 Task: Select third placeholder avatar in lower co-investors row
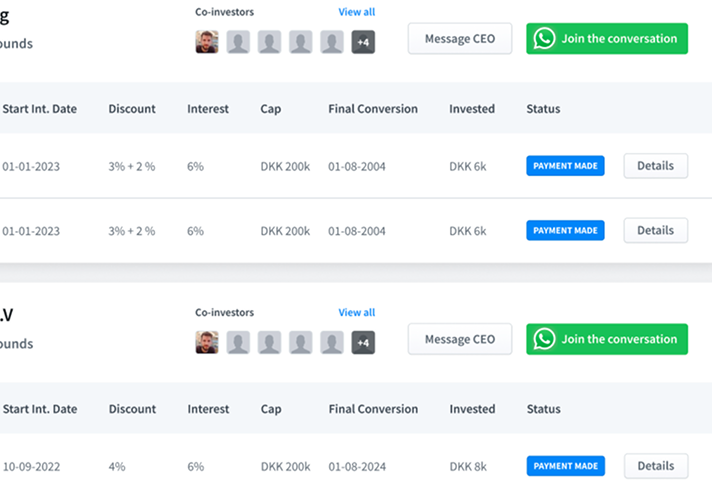tap(301, 342)
